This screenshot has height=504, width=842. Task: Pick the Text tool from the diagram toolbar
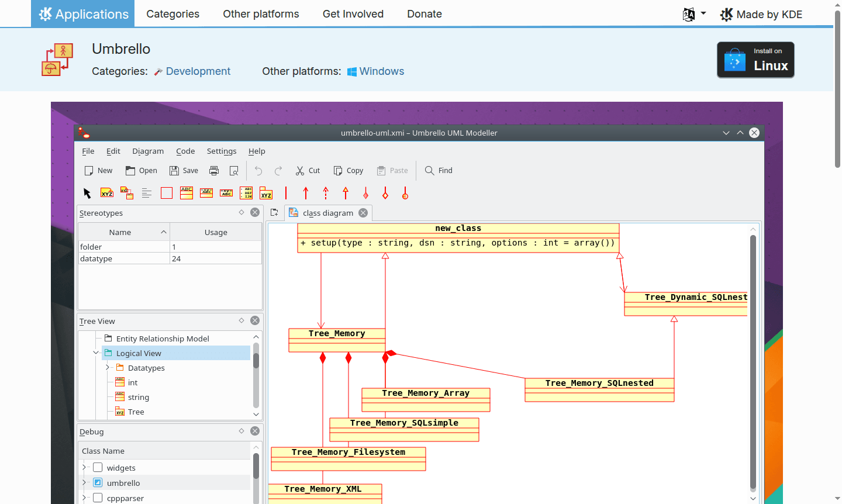click(147, 193)
